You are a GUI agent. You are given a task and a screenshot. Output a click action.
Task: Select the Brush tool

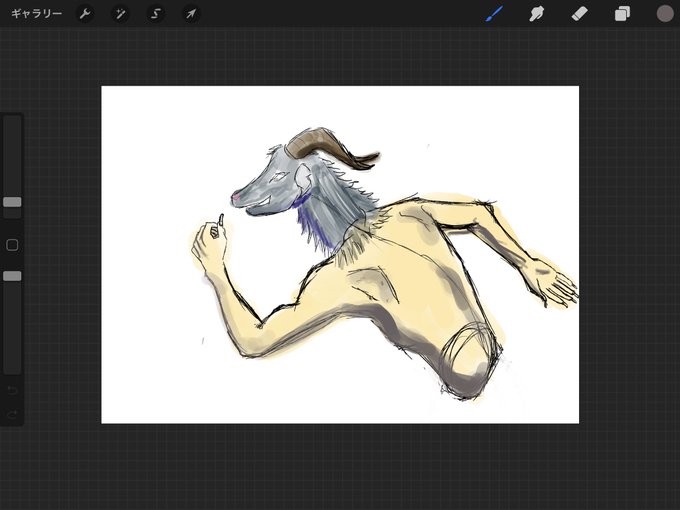coord(495,14)
